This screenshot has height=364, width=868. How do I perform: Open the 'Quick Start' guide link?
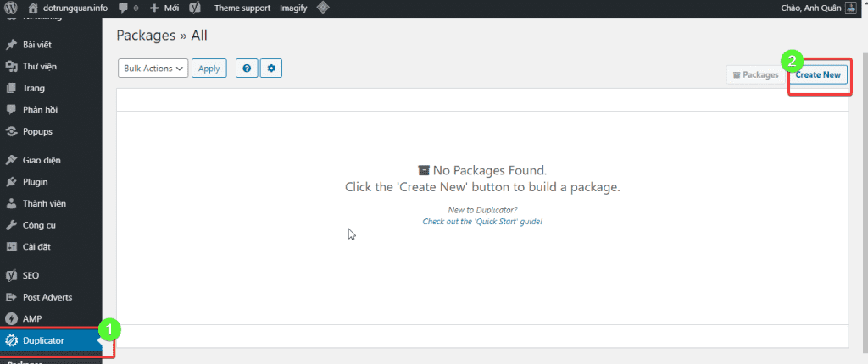(x=482, y=221)
